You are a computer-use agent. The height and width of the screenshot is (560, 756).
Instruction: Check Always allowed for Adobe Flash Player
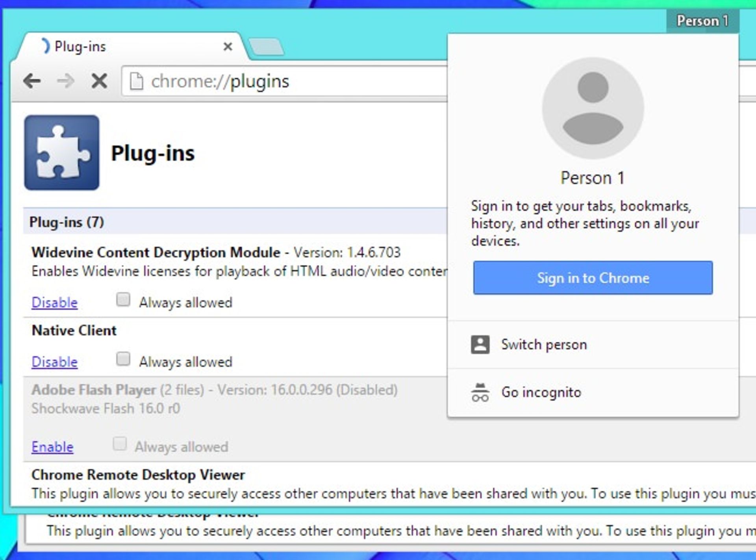click(x=120, y=444)
